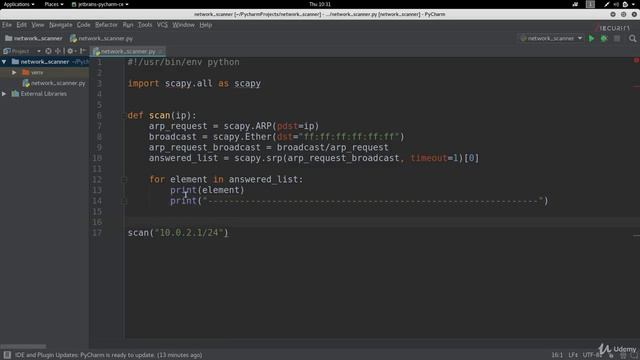
Task: Click the workspace switcher indicator in top panel
Action: pyautogui.click(x=590, y=4)
